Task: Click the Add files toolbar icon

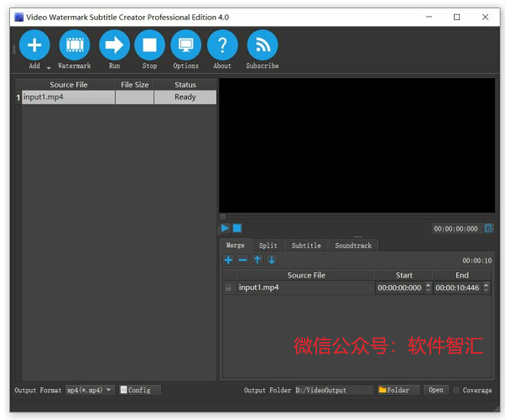Action: 34,45
